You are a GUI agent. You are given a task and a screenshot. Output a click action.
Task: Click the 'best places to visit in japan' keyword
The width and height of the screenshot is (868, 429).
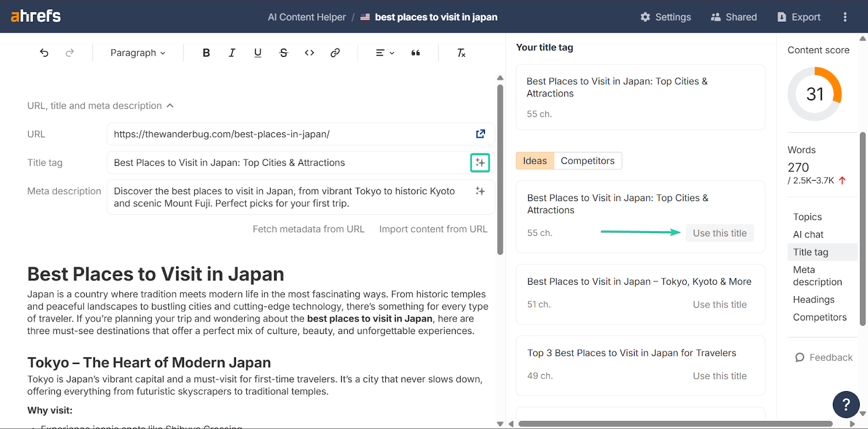click(x=436, y=17)
